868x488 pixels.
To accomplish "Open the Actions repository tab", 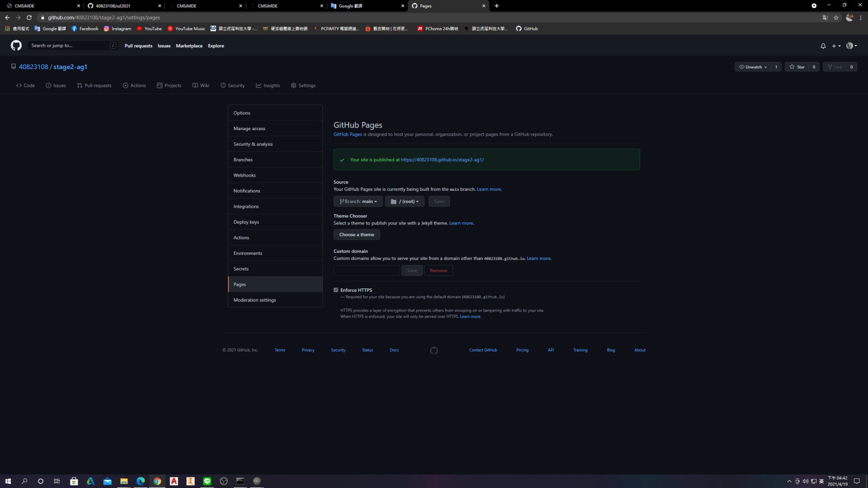I will click(134, 85).
